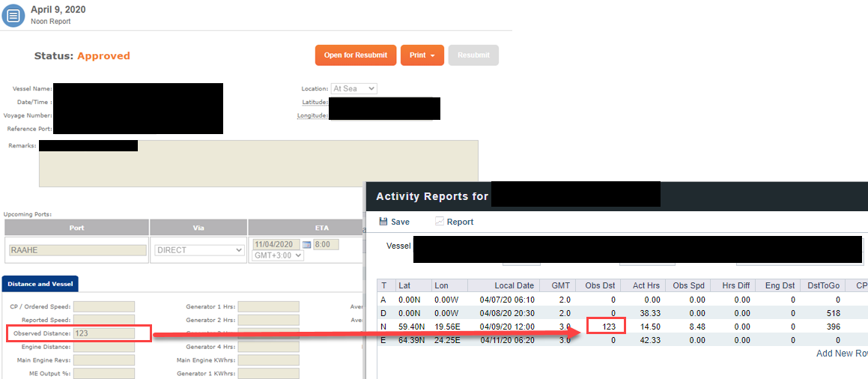Click the Noon Report list icon

13,15
